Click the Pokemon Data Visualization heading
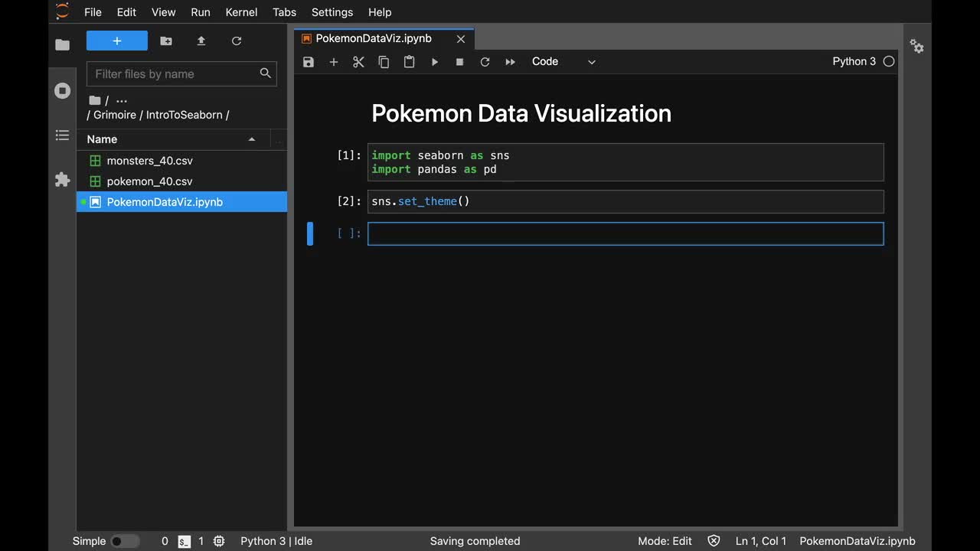The height and width of the screenshot is (551, 980). [521, 113]
